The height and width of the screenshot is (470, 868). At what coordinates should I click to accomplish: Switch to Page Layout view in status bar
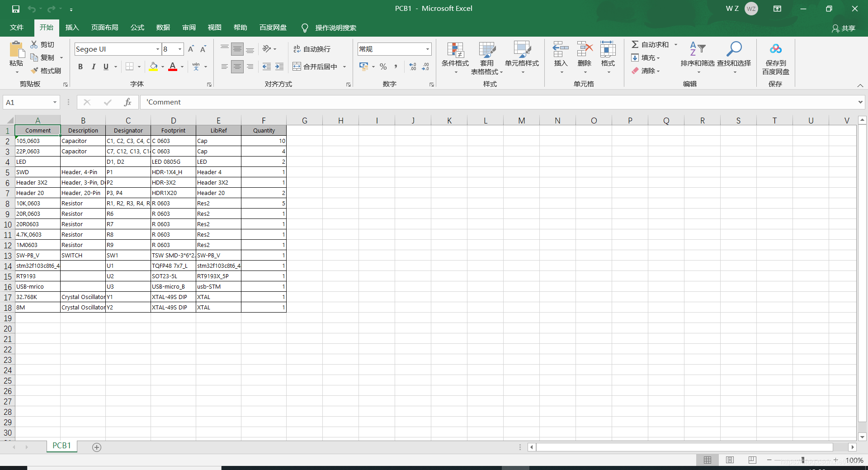[x=730, y=460]
